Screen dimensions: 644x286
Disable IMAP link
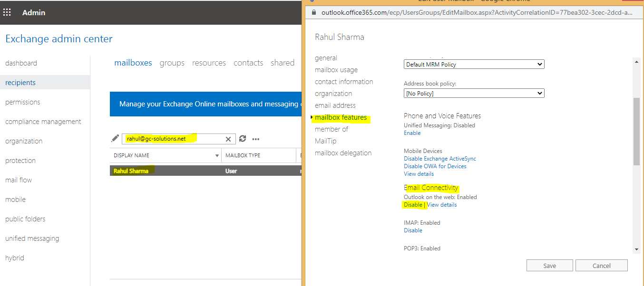pos(413,230)
